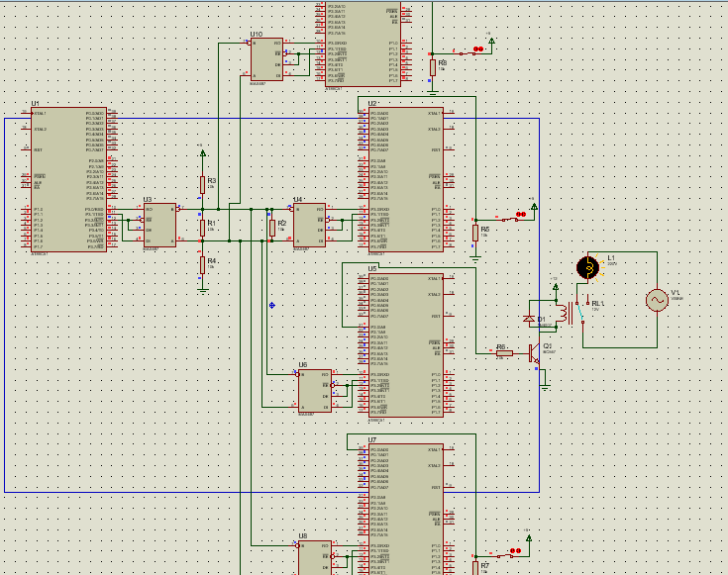The width and height of the screenshot is (728, 575).
Task: Select the U6 transceiver IC
Action: [x=315, y=391]
